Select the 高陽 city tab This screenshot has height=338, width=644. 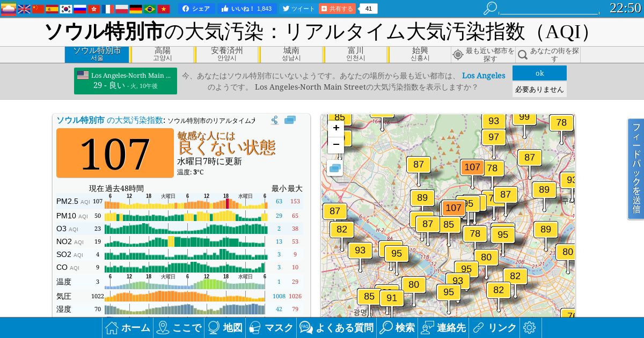pos(163,54)
